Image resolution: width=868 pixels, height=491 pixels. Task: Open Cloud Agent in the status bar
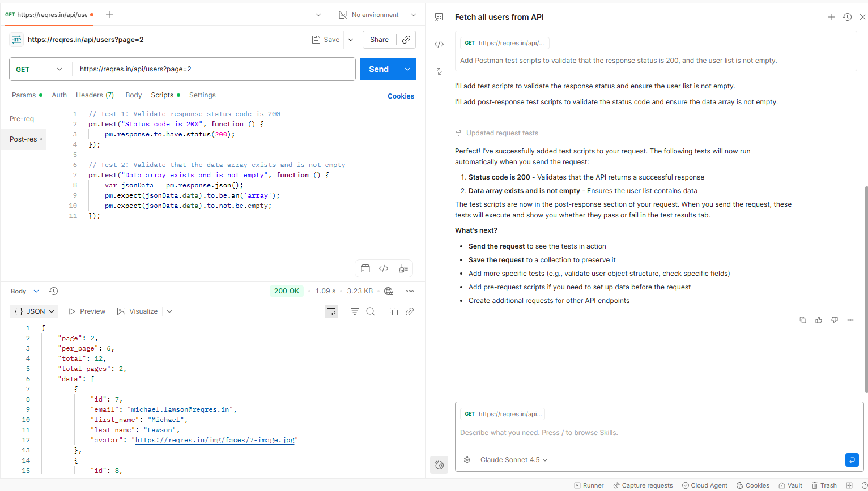(x=705, y=485)
